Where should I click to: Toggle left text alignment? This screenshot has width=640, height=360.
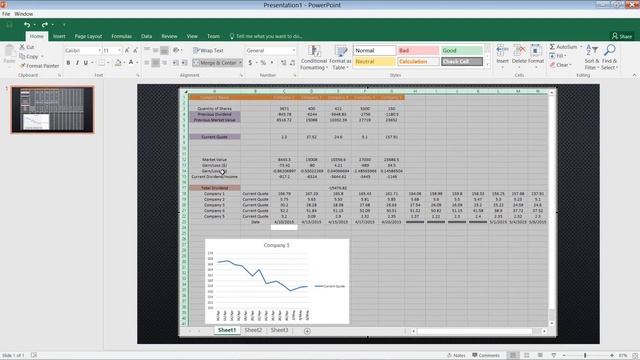(x=147, y=63)
